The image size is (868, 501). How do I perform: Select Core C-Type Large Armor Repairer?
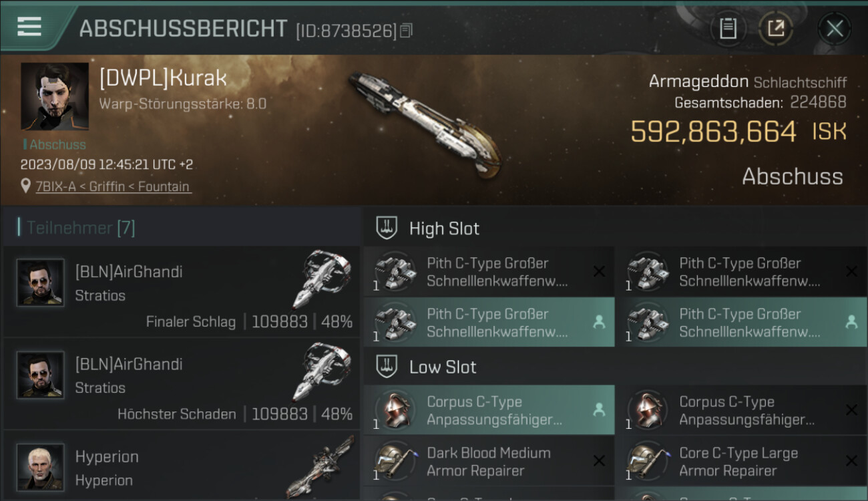tap(741, 461)
